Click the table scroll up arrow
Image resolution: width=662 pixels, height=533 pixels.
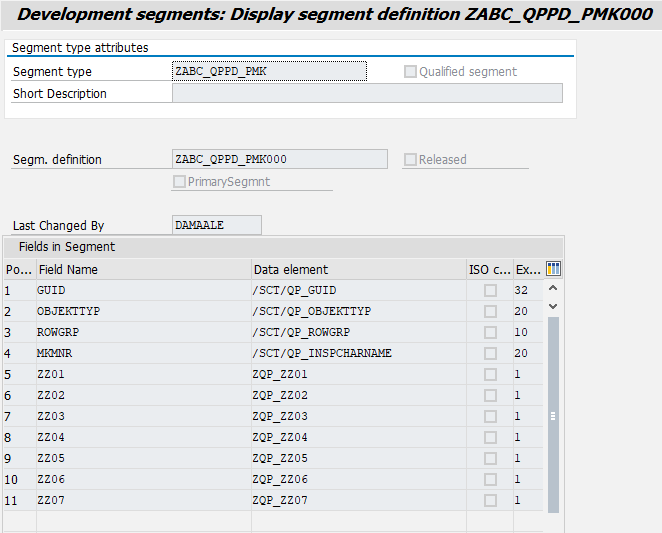coord(553,289)
